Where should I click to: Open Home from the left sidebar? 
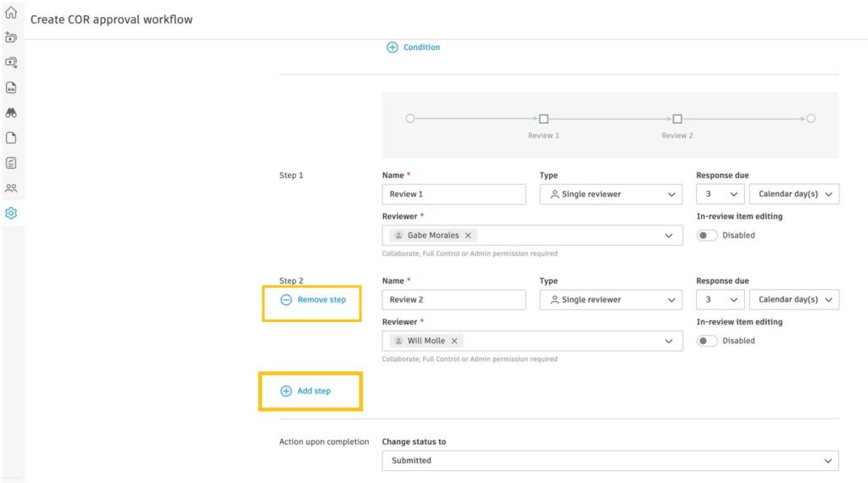click(11, 13)
